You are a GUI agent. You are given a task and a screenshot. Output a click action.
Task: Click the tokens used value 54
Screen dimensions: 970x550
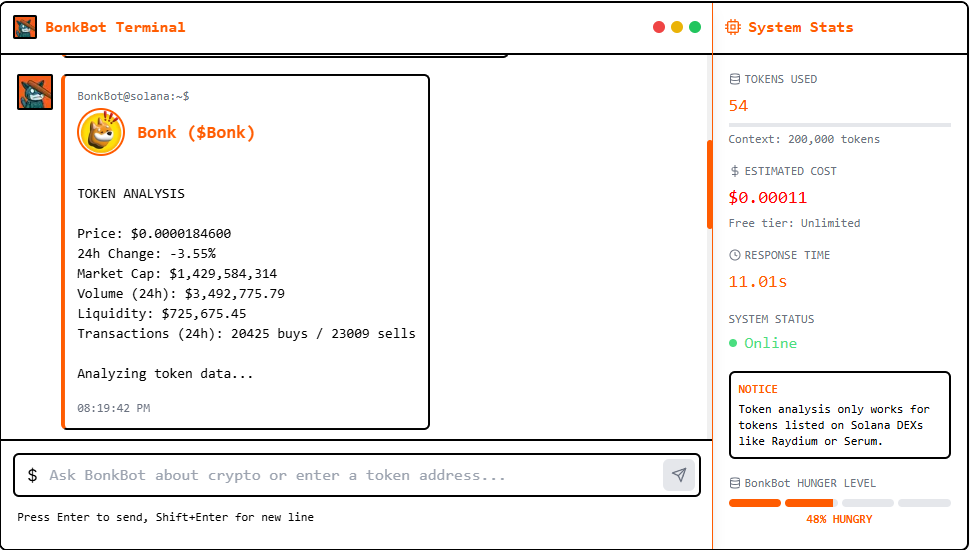click(x=738, y=106)
